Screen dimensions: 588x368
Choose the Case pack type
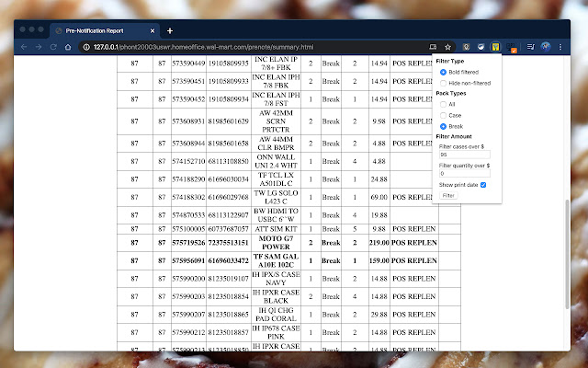pyautogui.click(x=443, y=115)
